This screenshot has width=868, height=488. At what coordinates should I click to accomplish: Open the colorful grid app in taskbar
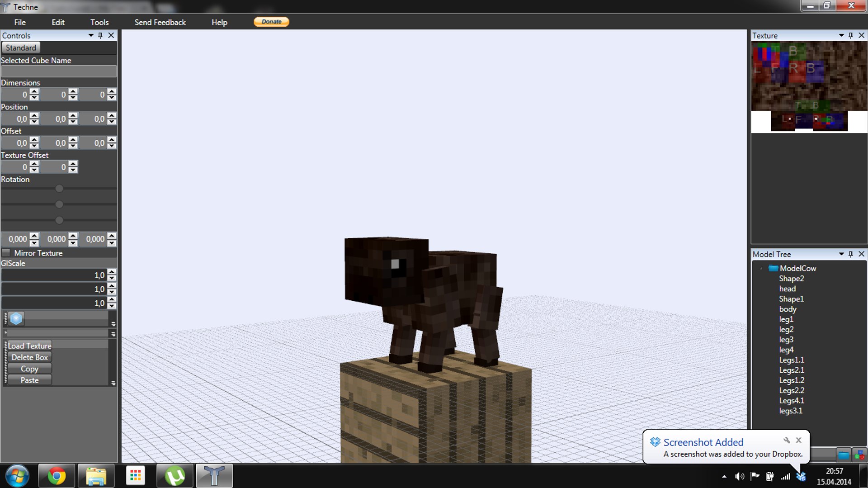point(135,476)
